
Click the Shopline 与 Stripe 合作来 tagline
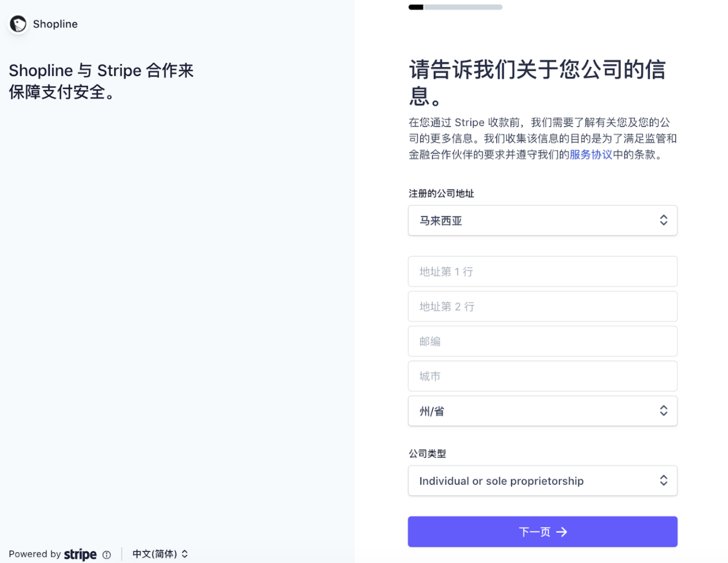point(101,81)
